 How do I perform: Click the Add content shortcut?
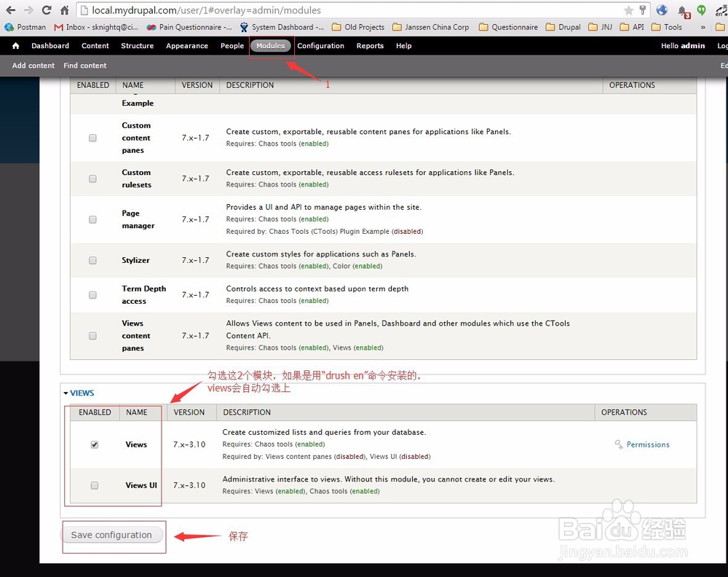33,66
